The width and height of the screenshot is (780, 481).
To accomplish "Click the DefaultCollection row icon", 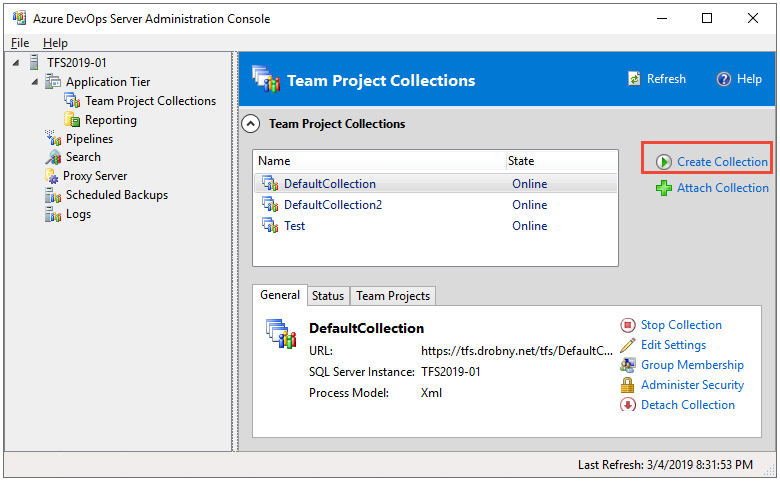I will (271, 184).
